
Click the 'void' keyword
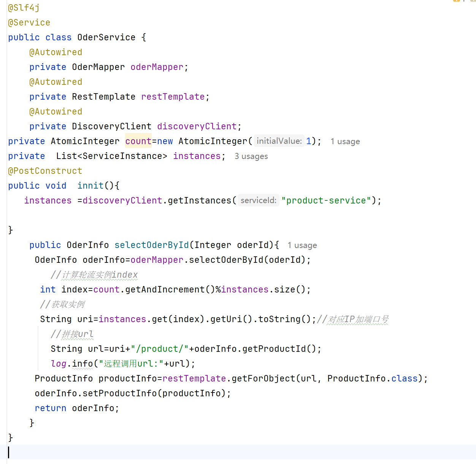pos(56,186)
